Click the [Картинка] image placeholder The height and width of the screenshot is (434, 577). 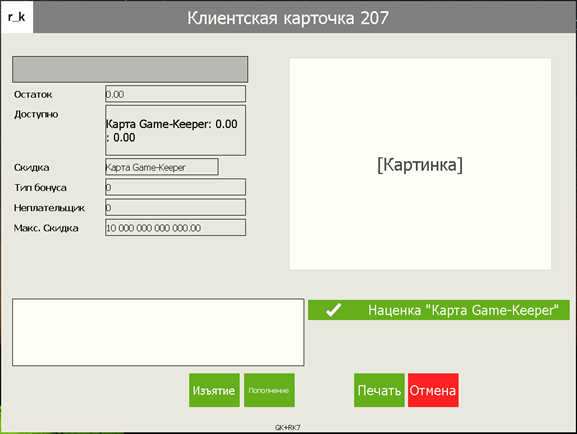pyautogui.click(x=420, y=164)
